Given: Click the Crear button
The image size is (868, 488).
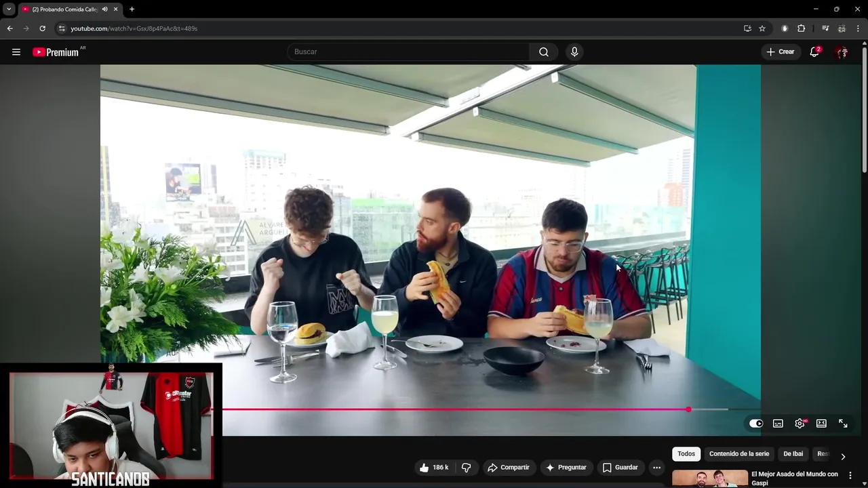Looking at the screenshot, I should (780, 52).
